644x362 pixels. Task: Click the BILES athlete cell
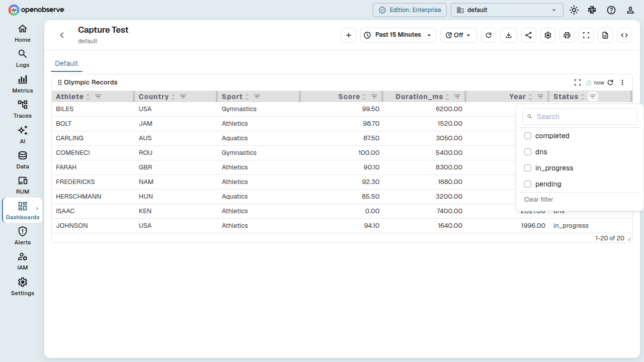point(93,109)
